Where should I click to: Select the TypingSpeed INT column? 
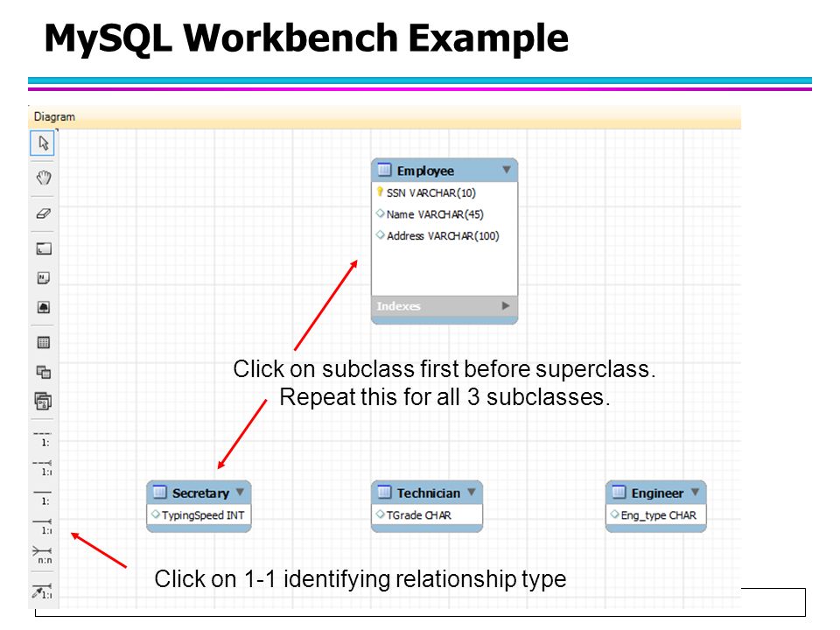pos(203,515)
